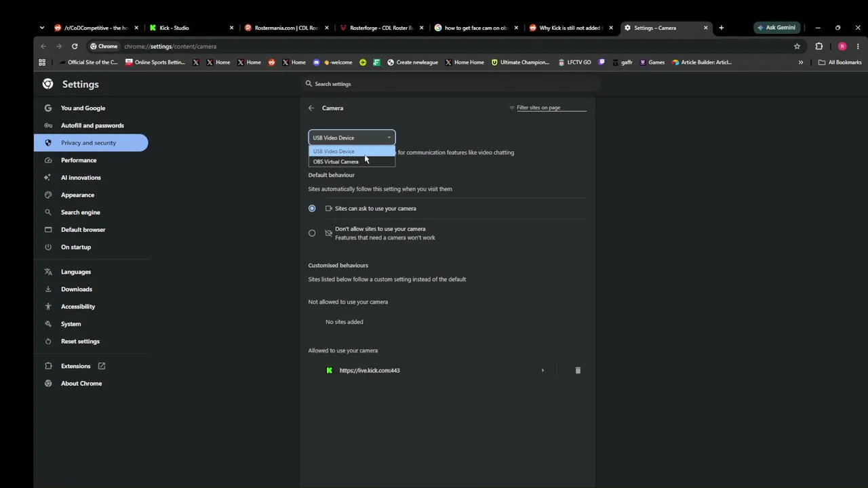This screenshot has height=488, width=868.
Task: Open Autofill and passwords section
Action: click(x=92, y=125)
